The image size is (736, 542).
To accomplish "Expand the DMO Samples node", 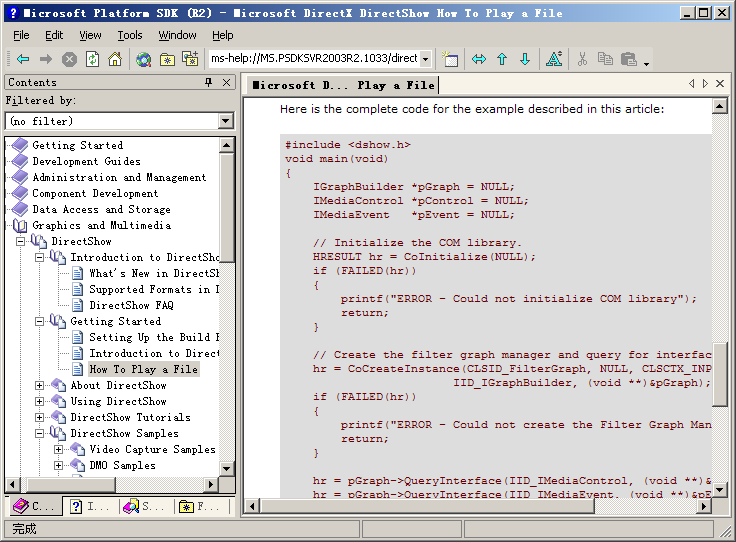I will coord(58,466).
